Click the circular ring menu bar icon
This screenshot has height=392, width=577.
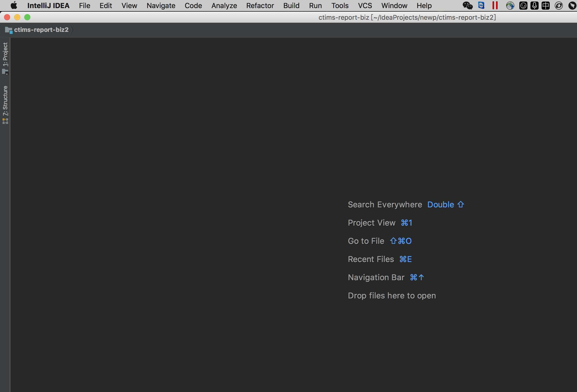tap(559, 5)
